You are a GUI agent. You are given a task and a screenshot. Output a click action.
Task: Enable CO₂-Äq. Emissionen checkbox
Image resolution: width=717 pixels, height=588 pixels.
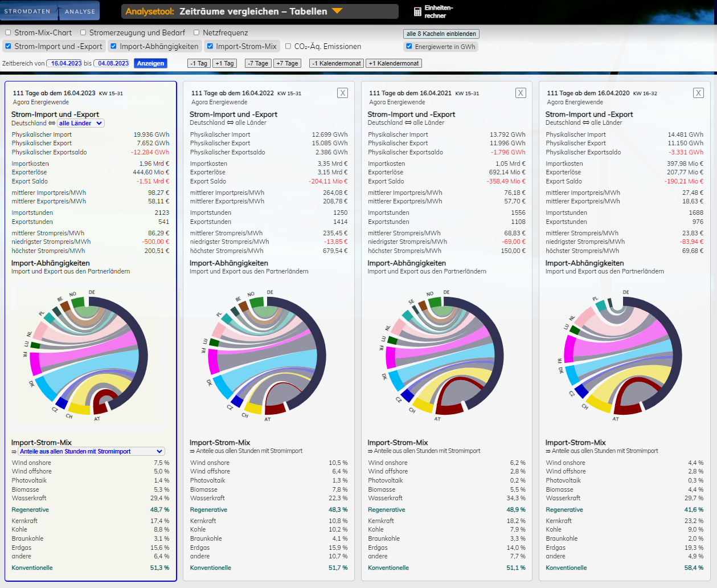288,47
